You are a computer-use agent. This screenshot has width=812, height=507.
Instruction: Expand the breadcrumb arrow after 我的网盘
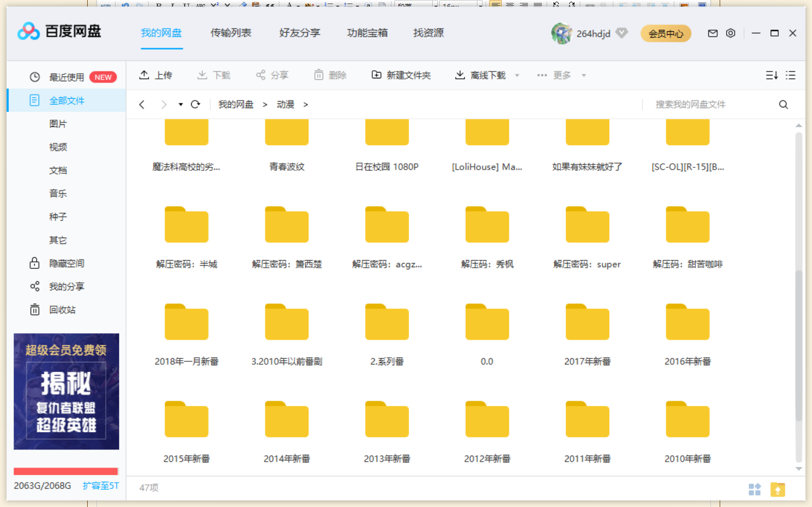tap(265, 105)
